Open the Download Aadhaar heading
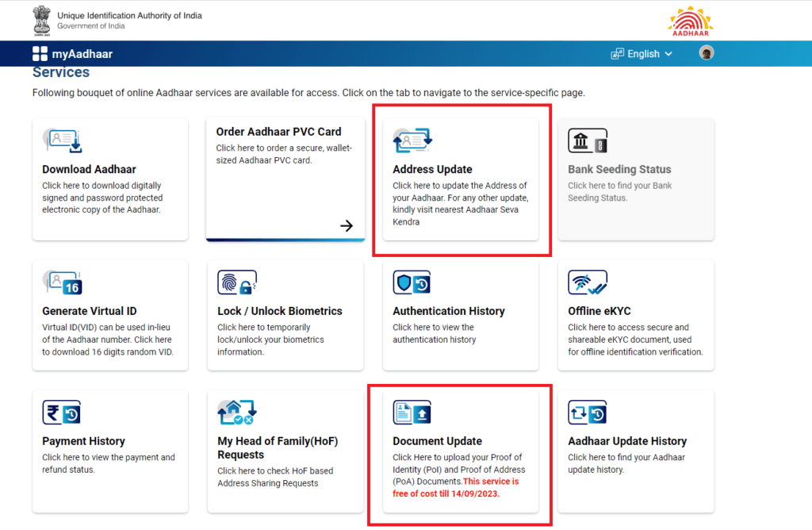Viewport: 812px width, 530px height. point(89,170)
